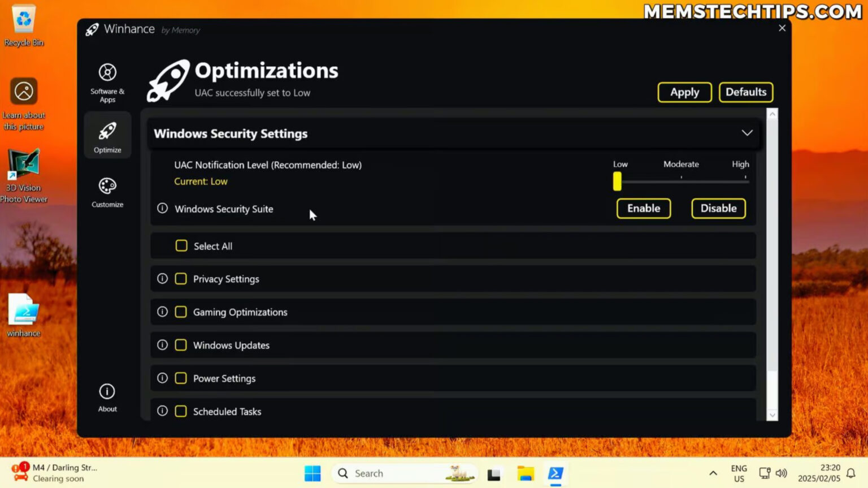Open File Explorer from the taskbar
Viewport: 868px width, 488px height.
click(525, 473)
